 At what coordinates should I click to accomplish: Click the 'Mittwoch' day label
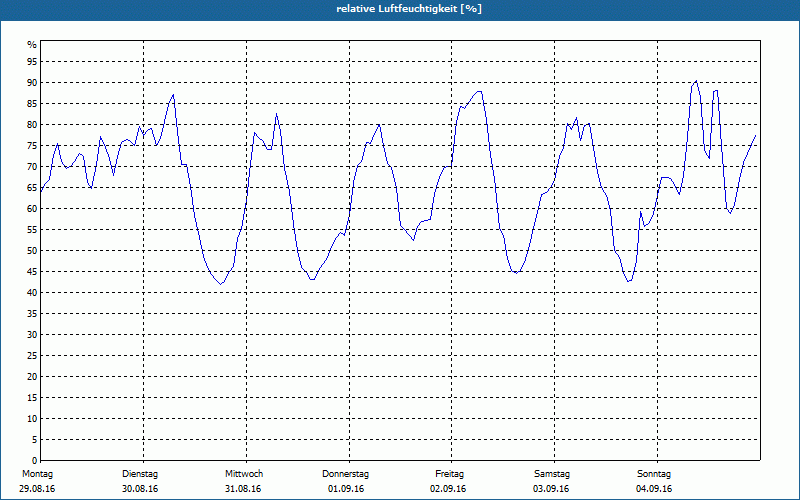pyautogui.click(x=244, y=474)
